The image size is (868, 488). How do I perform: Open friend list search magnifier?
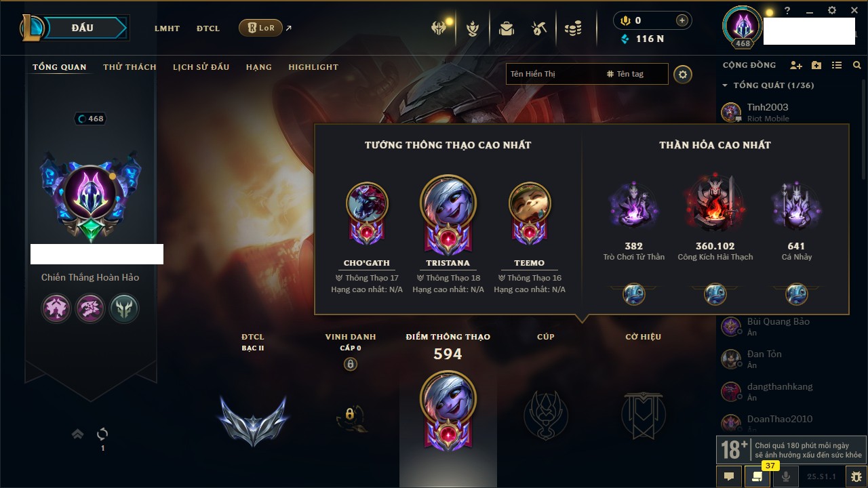(857, 65)
